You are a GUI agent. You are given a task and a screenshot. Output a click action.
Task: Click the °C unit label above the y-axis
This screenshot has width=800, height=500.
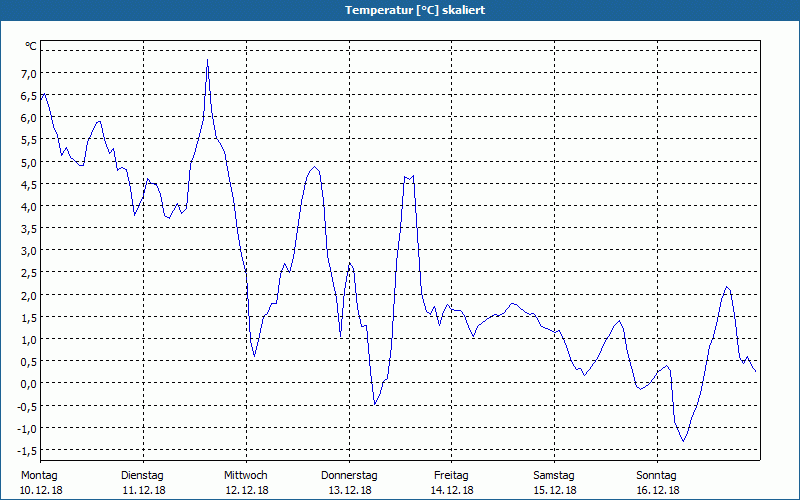(30, 46)
